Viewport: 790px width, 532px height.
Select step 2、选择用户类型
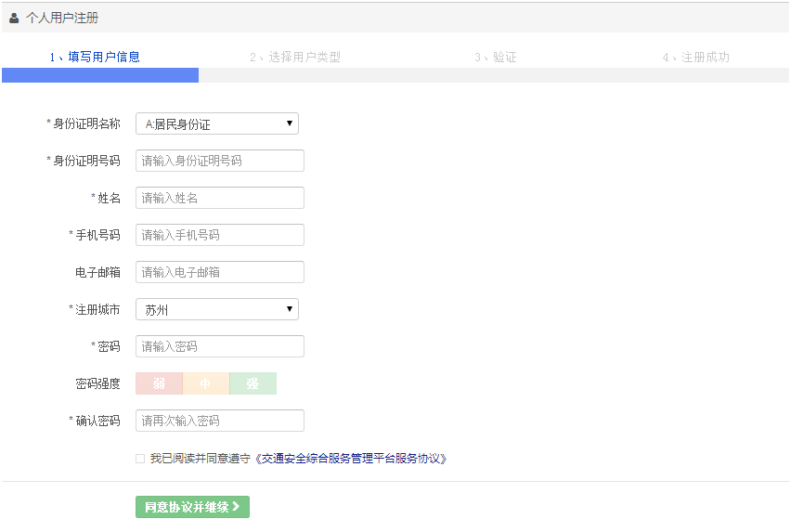(x=295, y=58)
